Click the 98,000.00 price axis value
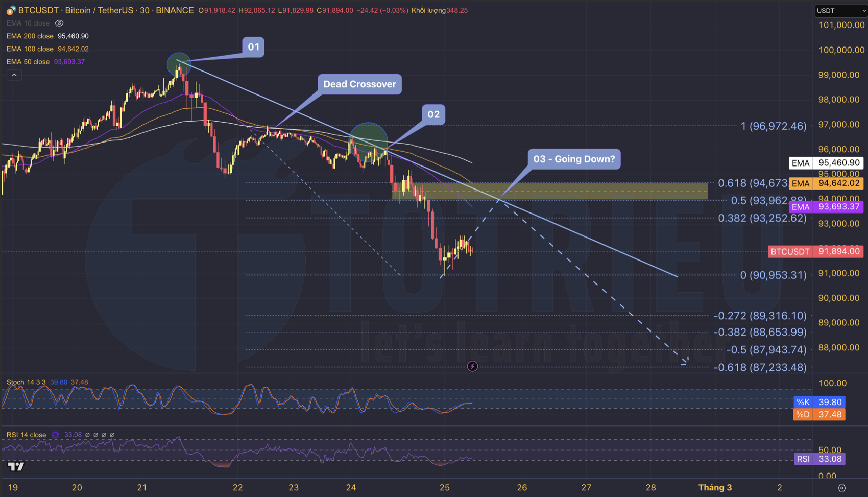Image resolution: width=868 pixels, height=497 pixels. (839, 100)
